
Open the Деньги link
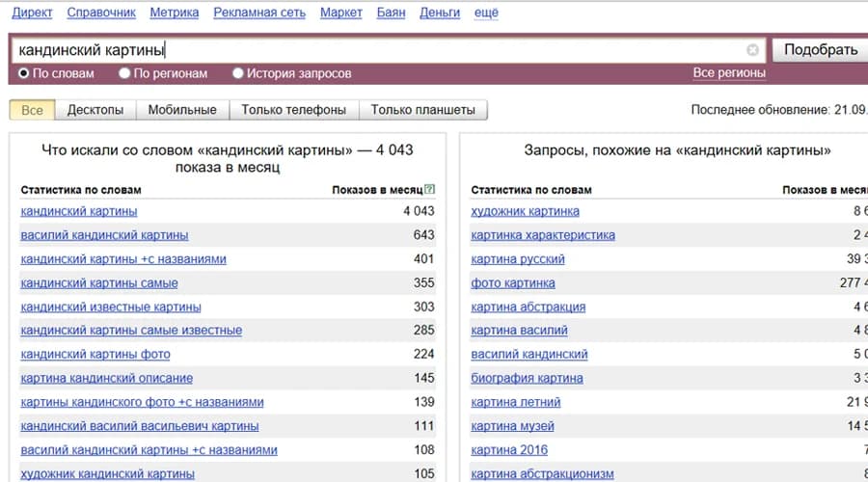pos(440,13)
